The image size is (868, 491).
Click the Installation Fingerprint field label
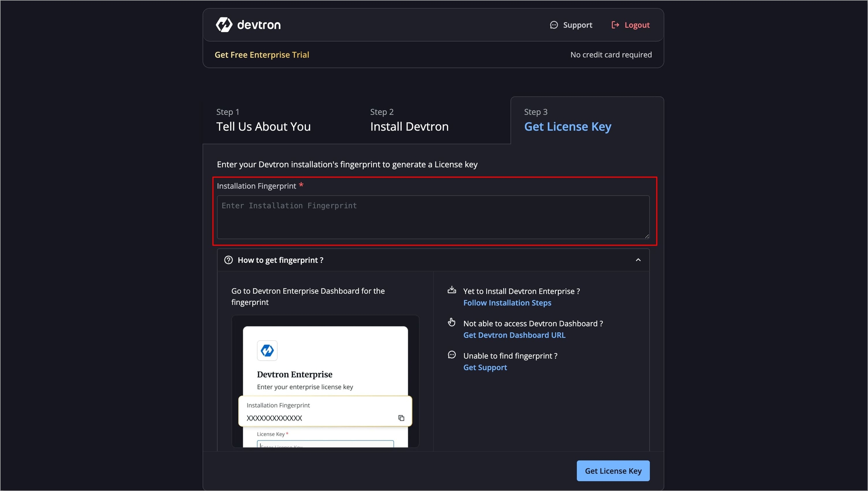coord(257,186)
